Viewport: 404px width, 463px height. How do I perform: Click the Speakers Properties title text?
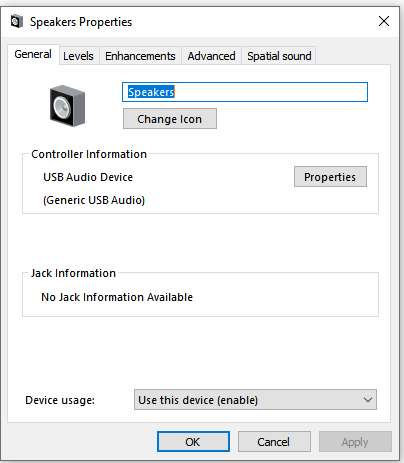pos(81,22)
